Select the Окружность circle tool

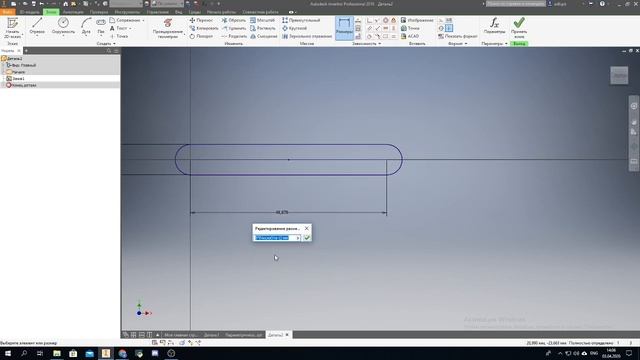(x=63, y=26)
